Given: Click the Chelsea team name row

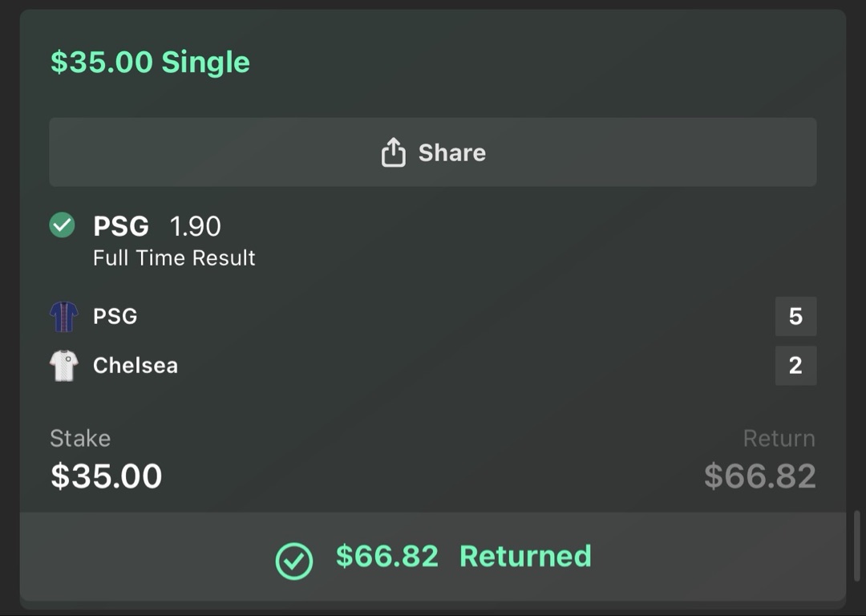Looking at the screenshot, I should pos(136,366).
